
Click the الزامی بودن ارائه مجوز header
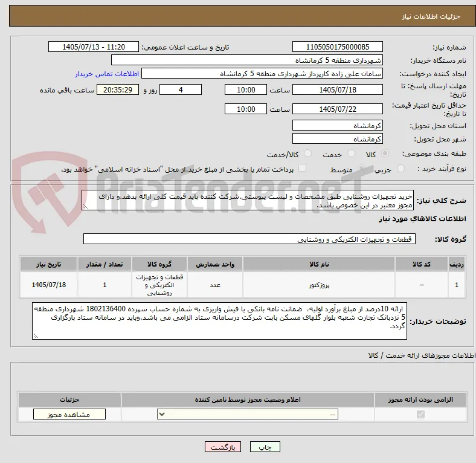tap(420, 400)
